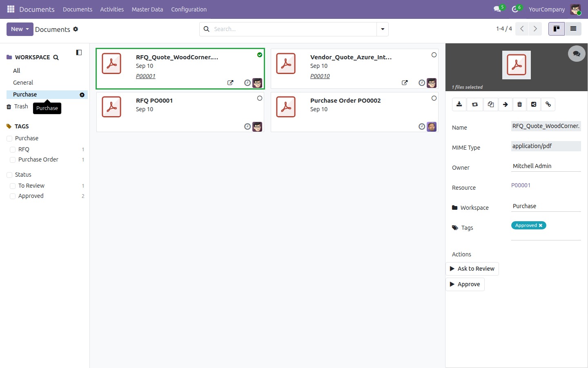Move selected document to trash
Screen dimensions: 588x368
coord(519,104)
